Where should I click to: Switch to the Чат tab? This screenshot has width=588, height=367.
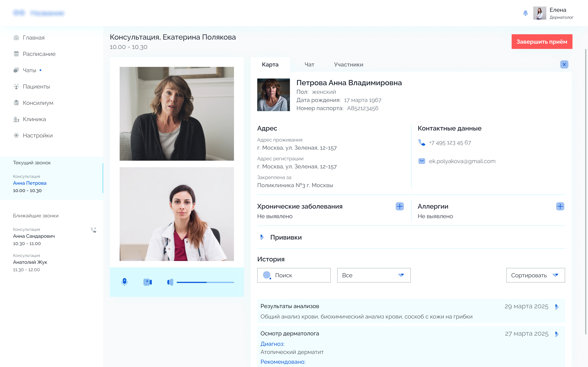(x=309, y=65)
